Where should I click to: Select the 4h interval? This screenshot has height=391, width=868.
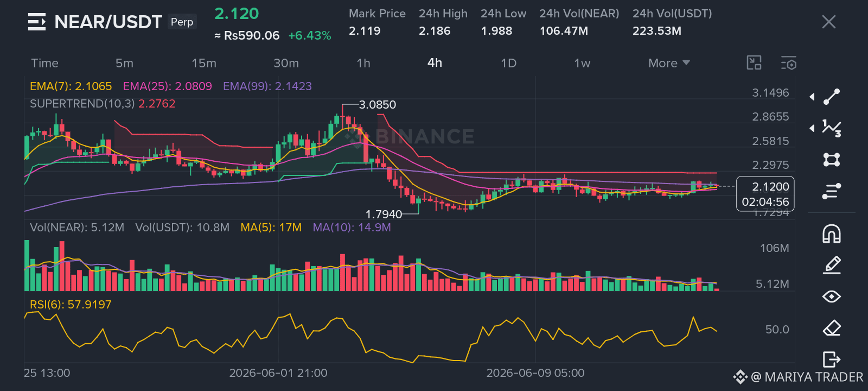click(435, 63)
